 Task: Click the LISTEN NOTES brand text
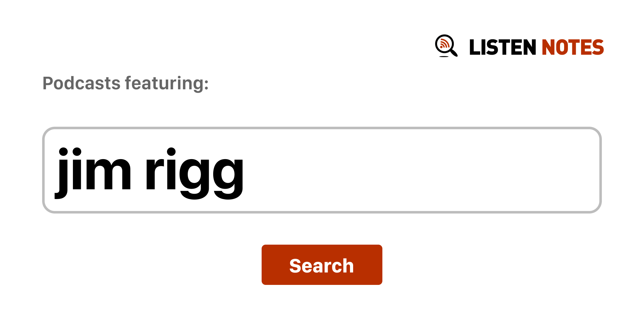[x=536, y=47]
